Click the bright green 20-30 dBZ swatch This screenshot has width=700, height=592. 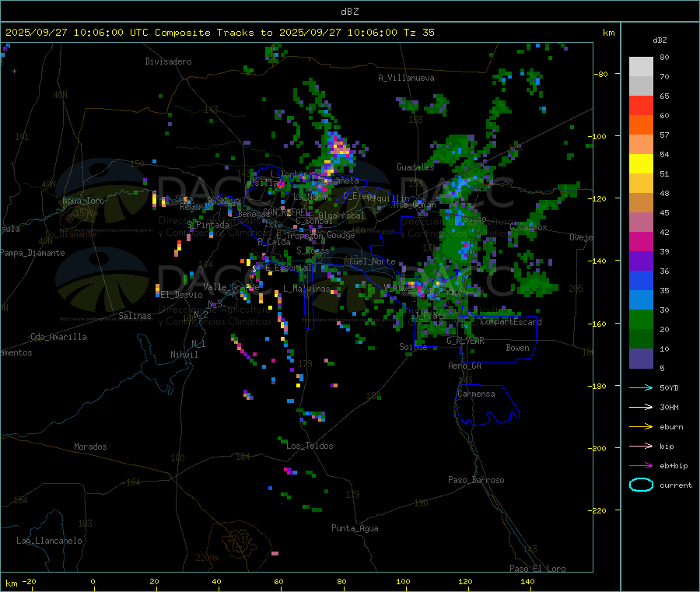point(641,319)
